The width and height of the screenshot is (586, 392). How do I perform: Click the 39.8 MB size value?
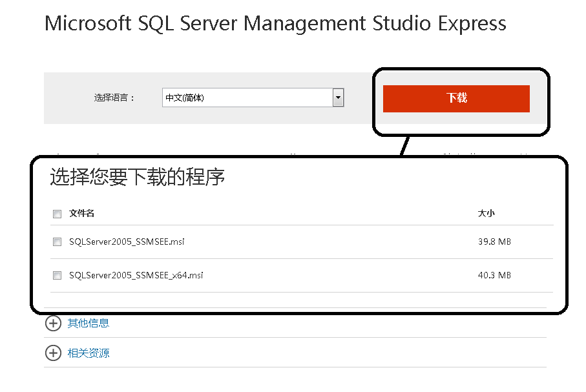pyautogui.click(x=494, y=242)
